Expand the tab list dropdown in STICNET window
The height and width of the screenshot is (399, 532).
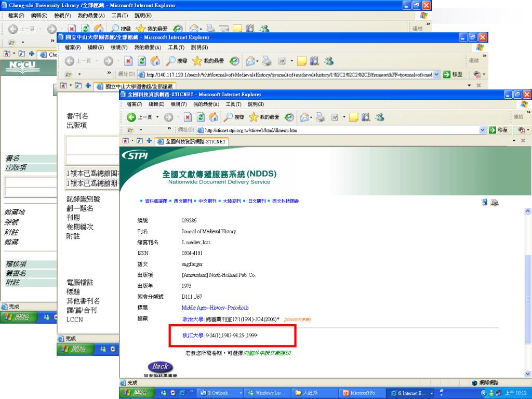tap(514, 140)
